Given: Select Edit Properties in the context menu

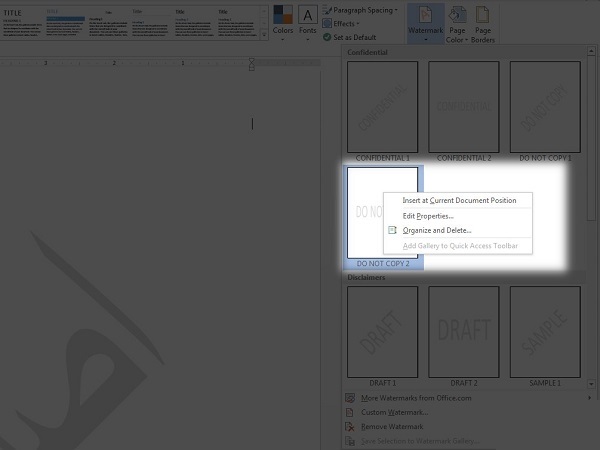Looking at the screenshot, I should (x=428, y=216).
